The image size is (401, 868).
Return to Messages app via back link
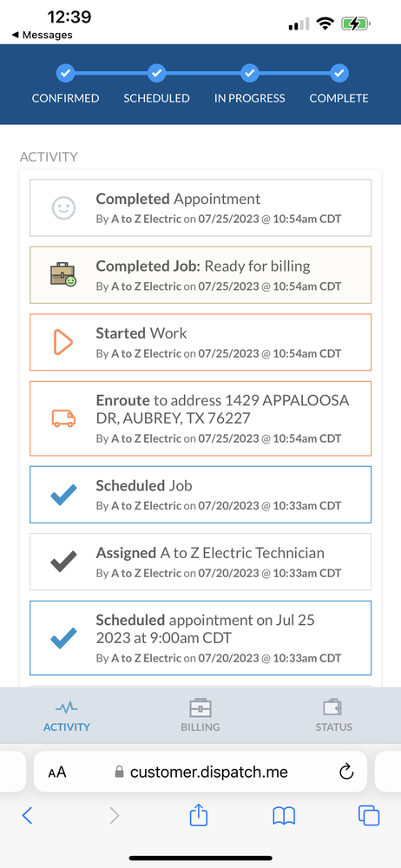[42, 35]
